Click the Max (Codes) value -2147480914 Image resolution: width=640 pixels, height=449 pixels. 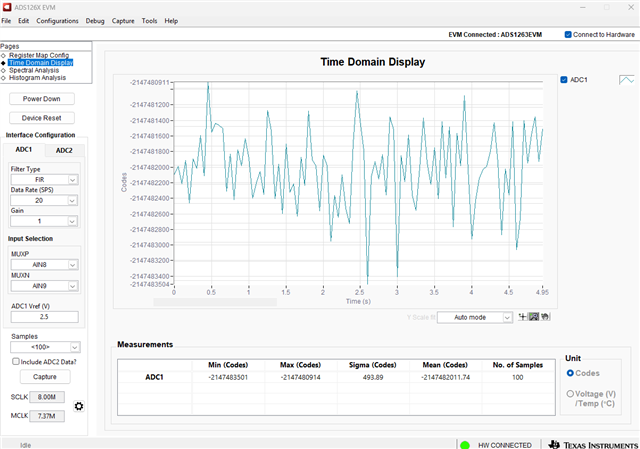(x=300, y=377)
